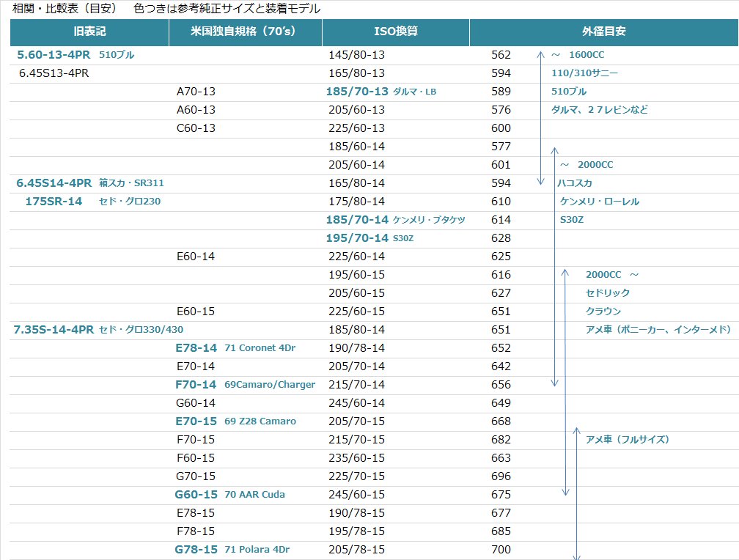
Task: Click the 245/60-14 cell
Action: click(x=357, y=403)
